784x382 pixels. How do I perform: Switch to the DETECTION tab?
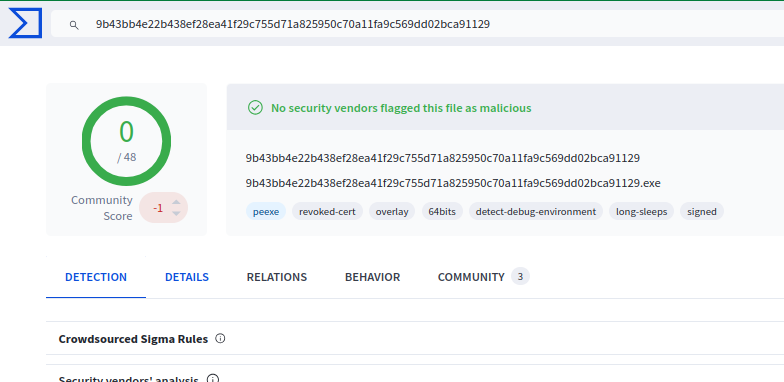click(96, 277)
